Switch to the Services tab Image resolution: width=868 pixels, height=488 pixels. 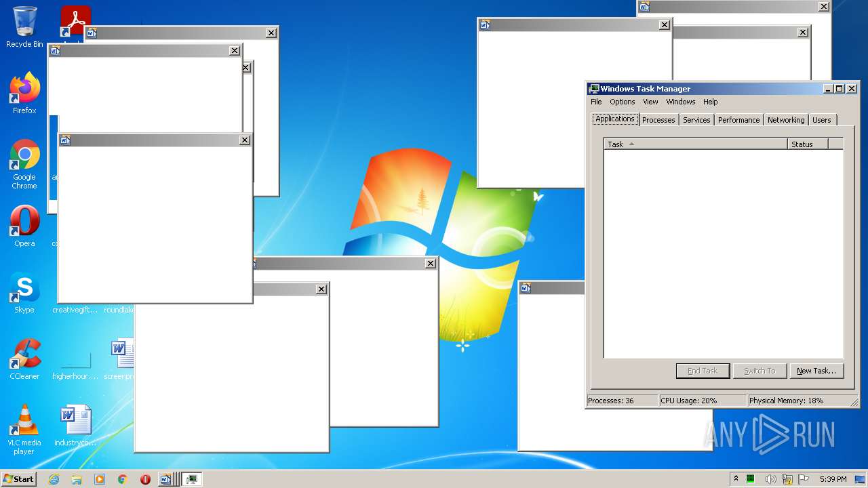696,120
